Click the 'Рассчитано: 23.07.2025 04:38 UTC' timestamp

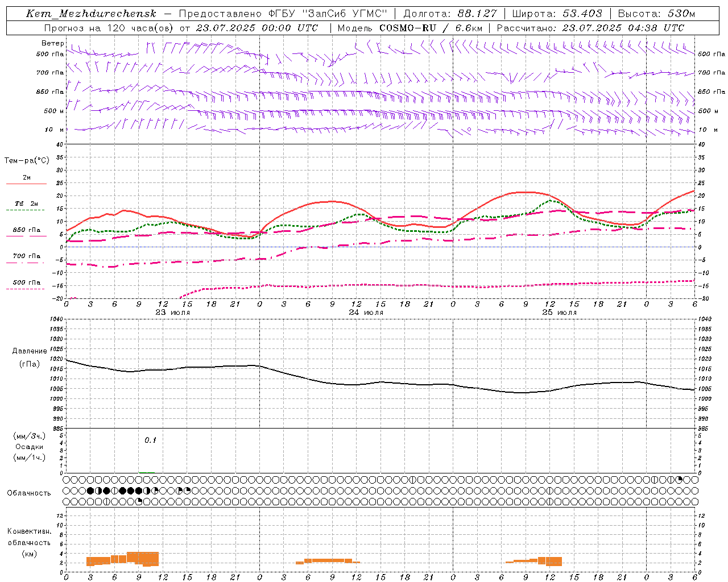click(x=590, y=28)
